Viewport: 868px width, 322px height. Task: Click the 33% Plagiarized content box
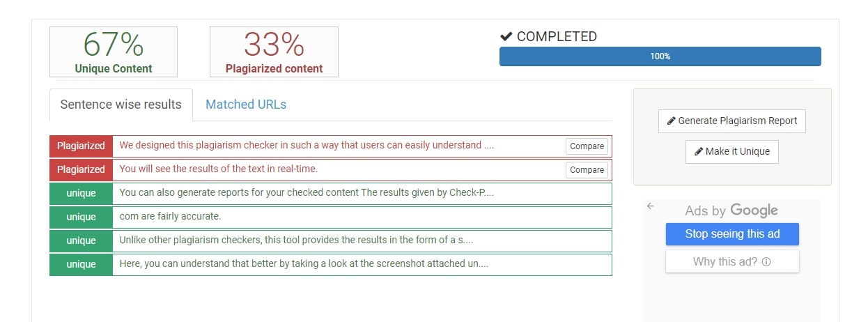274,52
